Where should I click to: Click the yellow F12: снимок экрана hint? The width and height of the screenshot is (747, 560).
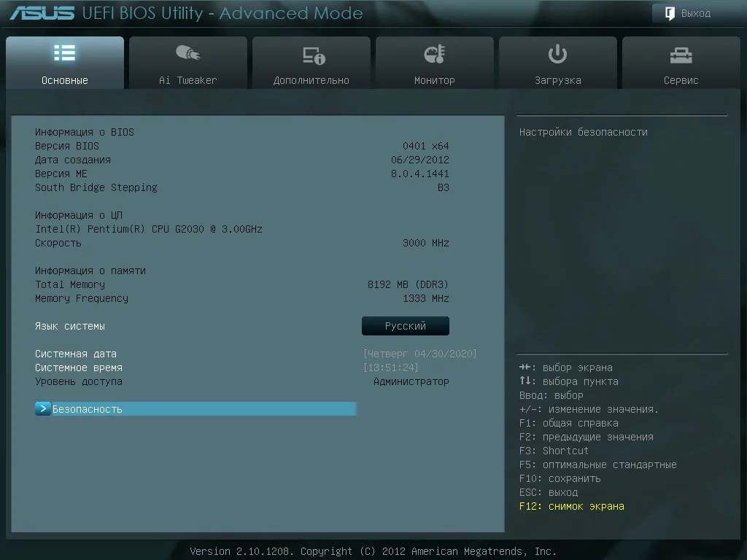(x=572, y=506)
